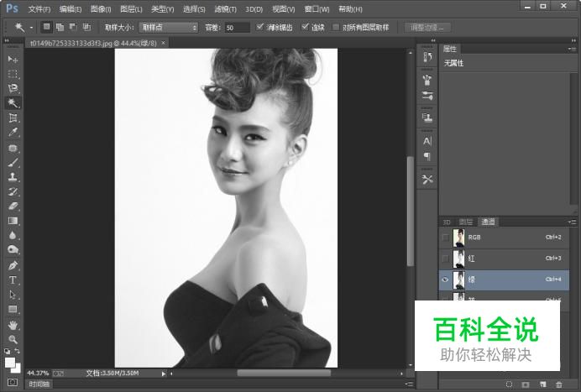Image resolution: width=581 pixels, height=392 pixels.
Task: Open the Paragraph panel icon
Action: click(427, 156)
